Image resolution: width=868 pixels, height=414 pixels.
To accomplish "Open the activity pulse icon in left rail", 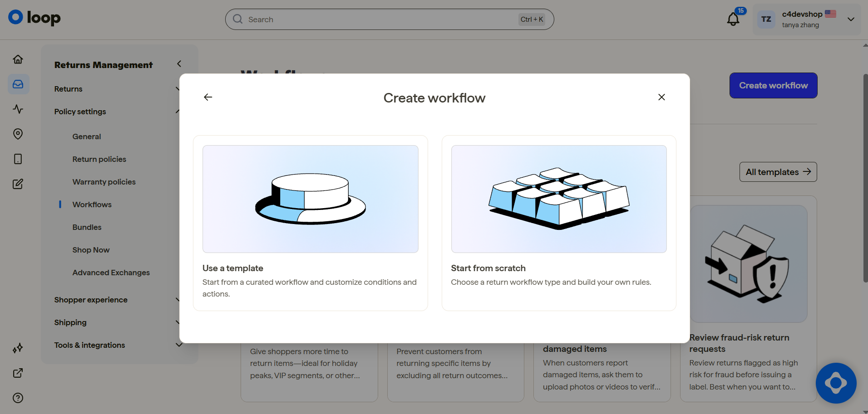I will point(18,109).
